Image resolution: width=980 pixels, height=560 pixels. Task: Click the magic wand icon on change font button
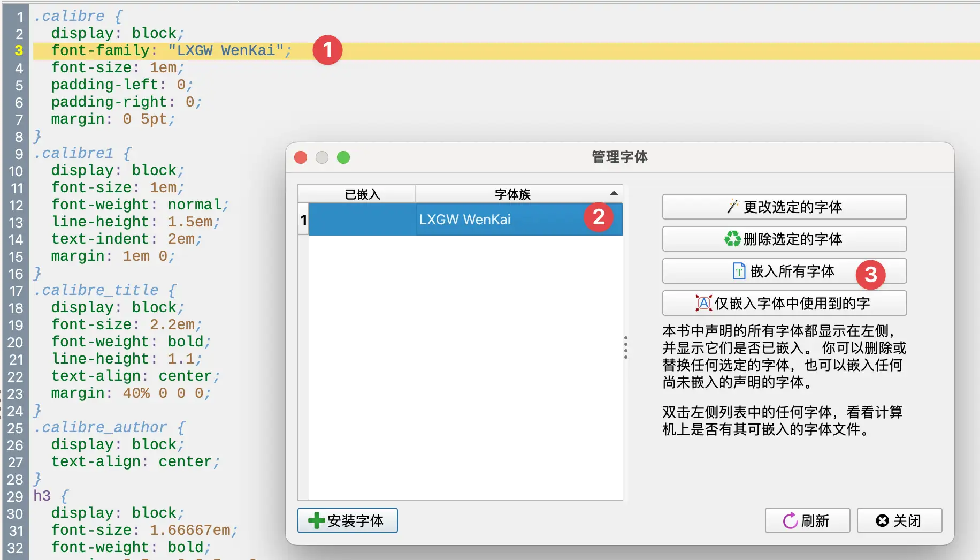click(x=732, y=207)
